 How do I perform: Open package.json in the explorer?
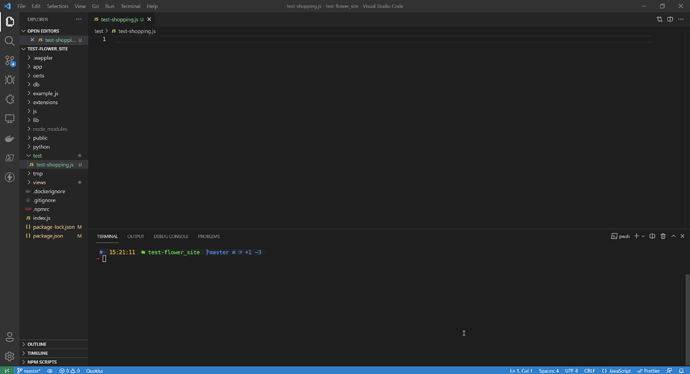click(48, 236)
